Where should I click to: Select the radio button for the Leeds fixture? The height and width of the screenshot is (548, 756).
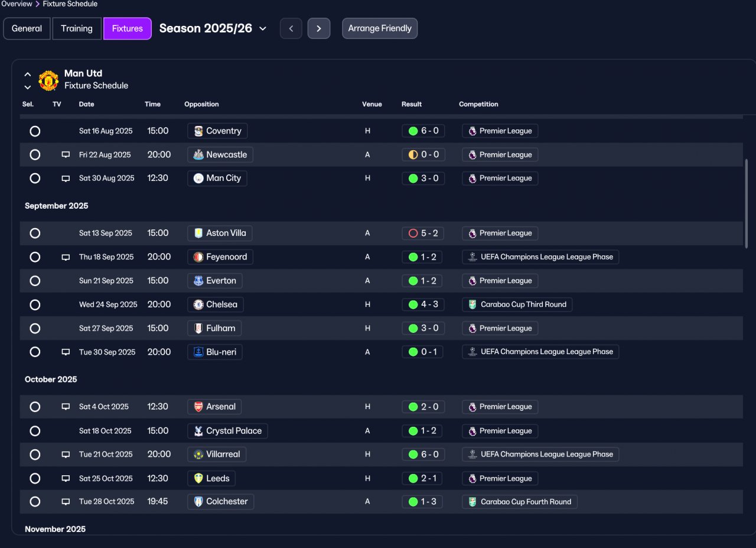pos(35,478)
